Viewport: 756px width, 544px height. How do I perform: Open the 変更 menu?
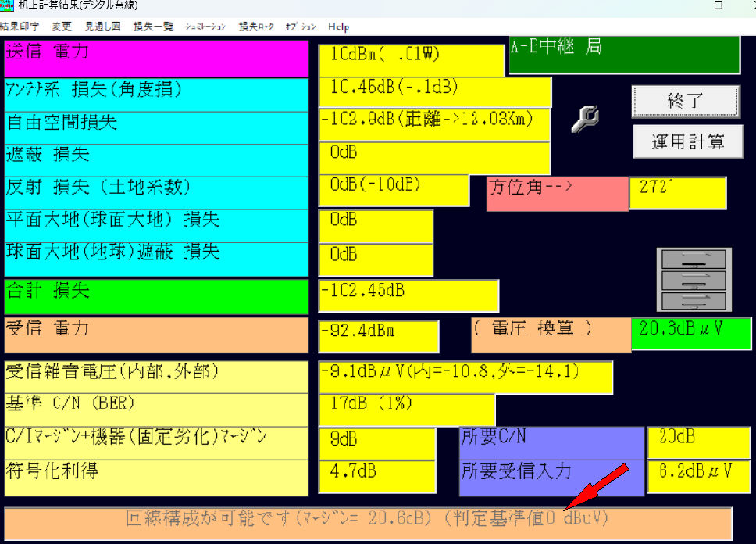tap(62, 27)
